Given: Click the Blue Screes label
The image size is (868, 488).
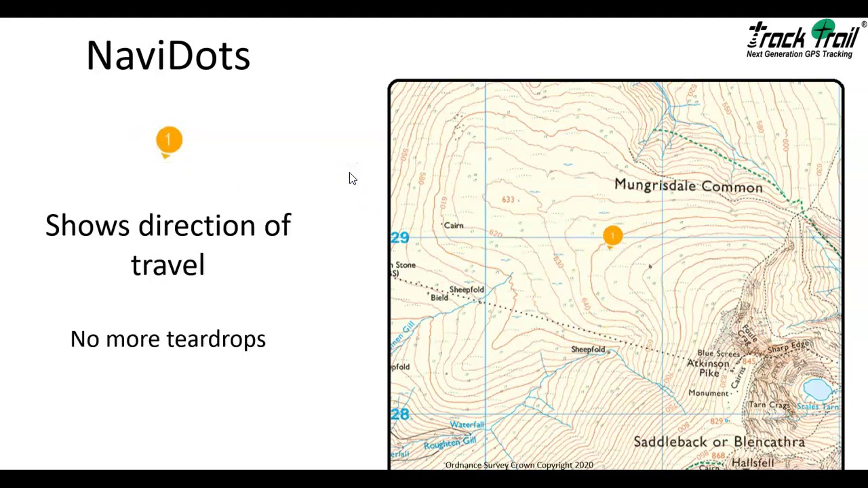Looking at the screenshot, I should [x=719, y=353].
